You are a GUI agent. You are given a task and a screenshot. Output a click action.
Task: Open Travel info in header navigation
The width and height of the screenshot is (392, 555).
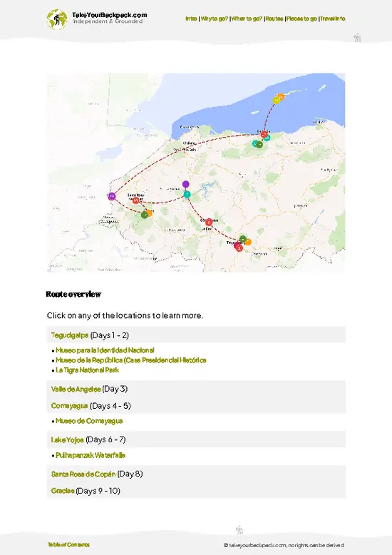333,19
